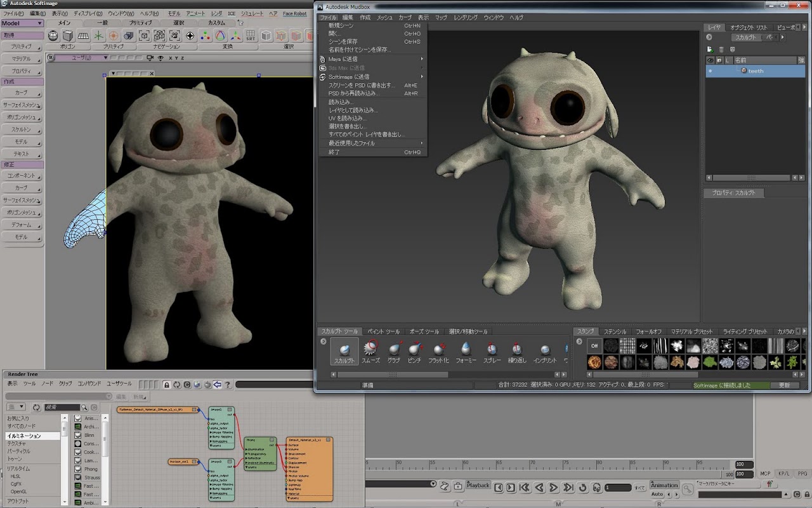Expand the プロパティ menu button in left panel
The width and height of the screenshot is (812, 508).
22,71
